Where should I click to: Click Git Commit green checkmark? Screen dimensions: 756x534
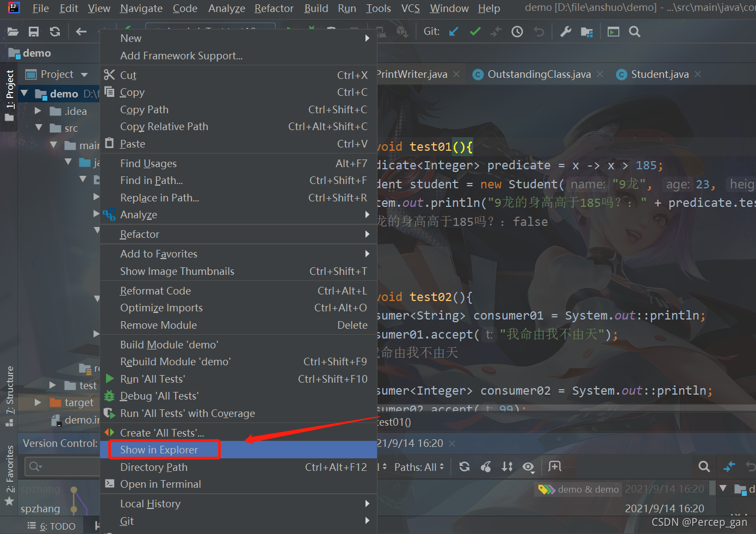(475, 32)
